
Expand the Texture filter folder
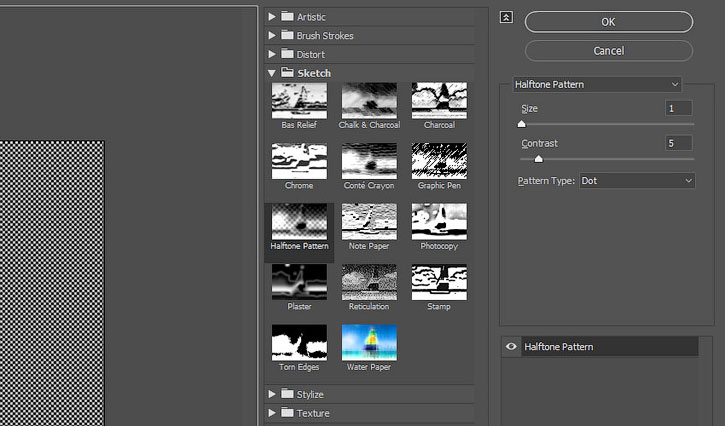click(x=271, y=413)
